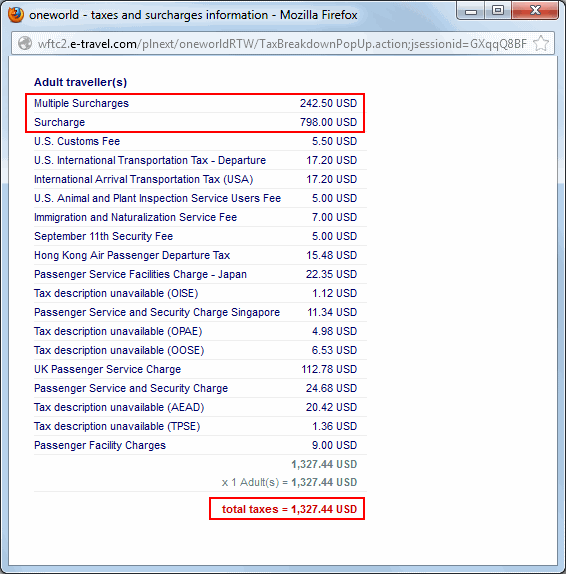Click UK Passenger Service Charge row
Image resolution: width=566 pixels, height=574 pixels.
(196, 369)
